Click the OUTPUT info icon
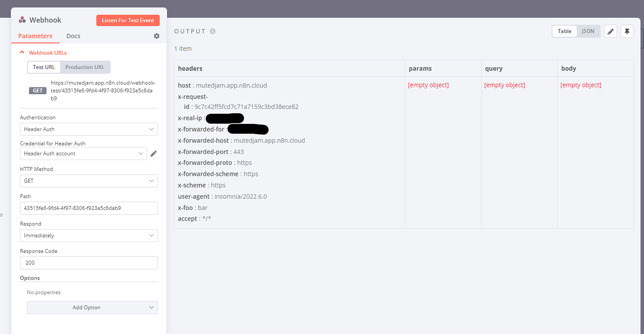Image resolution: width=644 pixels, height=334 pixels. click(213, 31)
